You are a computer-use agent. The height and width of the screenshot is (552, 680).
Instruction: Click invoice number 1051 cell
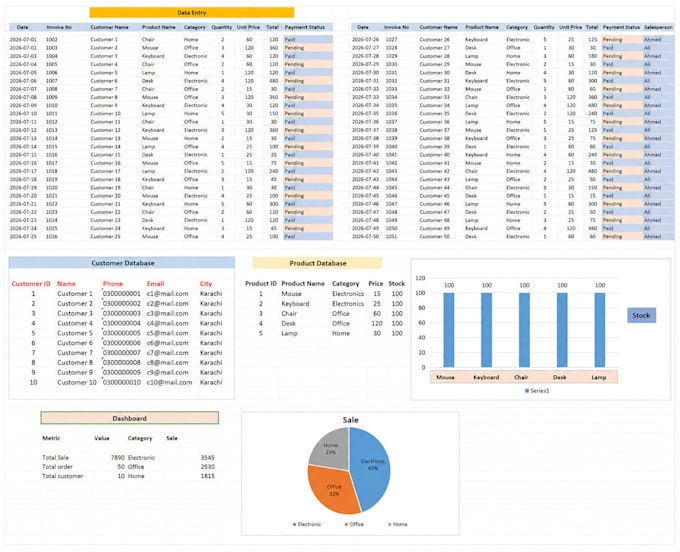tap(391, 237)
